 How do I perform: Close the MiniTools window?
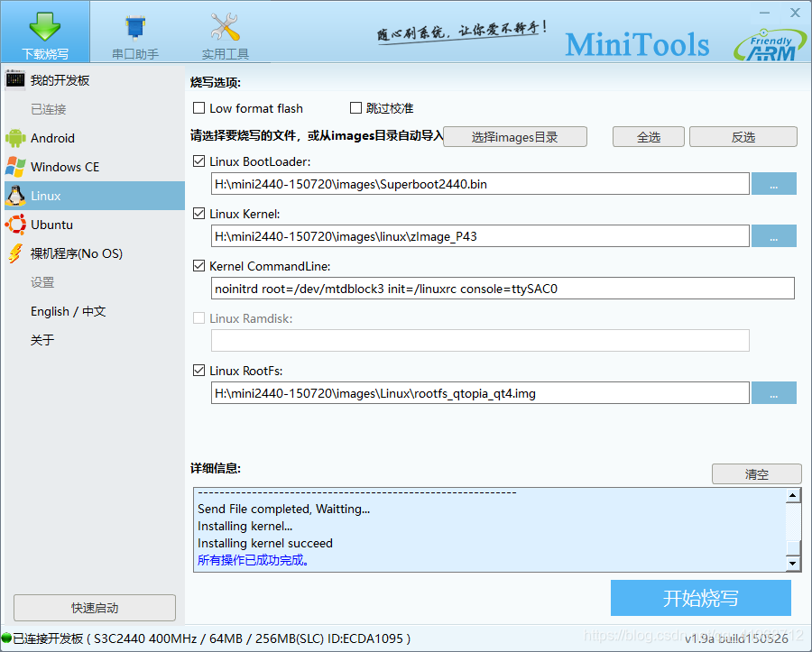click(x=796, y=13)
